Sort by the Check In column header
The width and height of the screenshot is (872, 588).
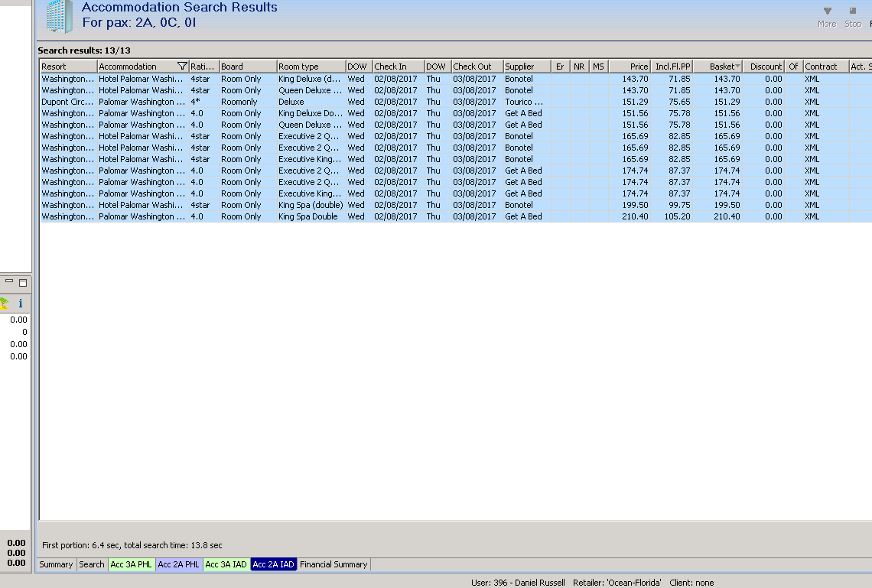(399, 66)
